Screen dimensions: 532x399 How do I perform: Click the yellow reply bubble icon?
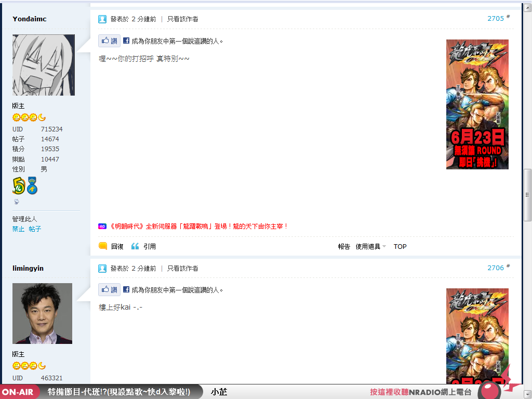coord(103,246)
